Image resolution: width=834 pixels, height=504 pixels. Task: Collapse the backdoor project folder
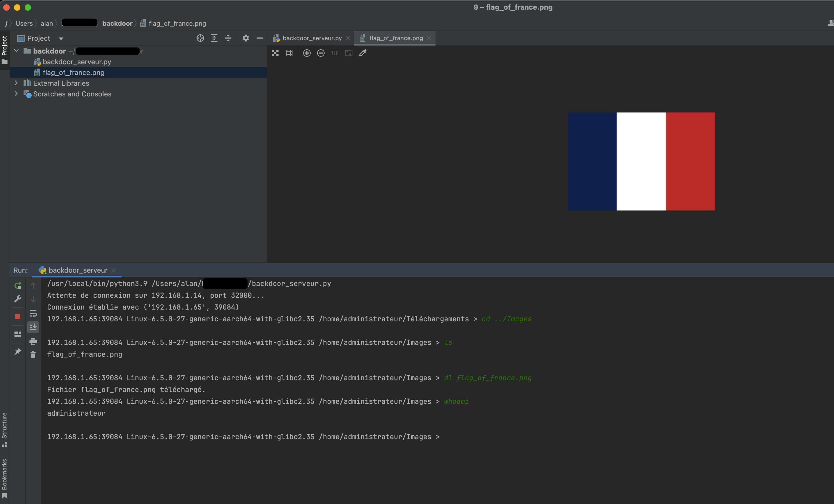point(16,51)
